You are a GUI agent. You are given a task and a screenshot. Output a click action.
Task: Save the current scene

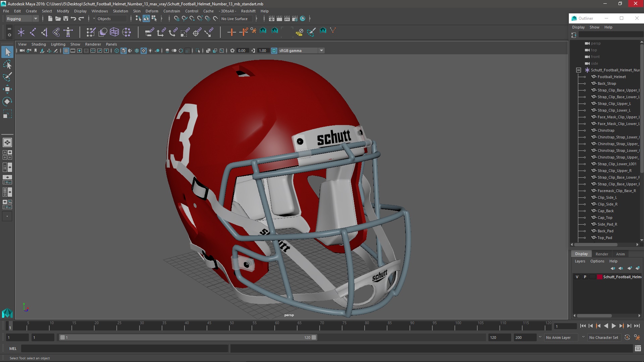point(66,19)
